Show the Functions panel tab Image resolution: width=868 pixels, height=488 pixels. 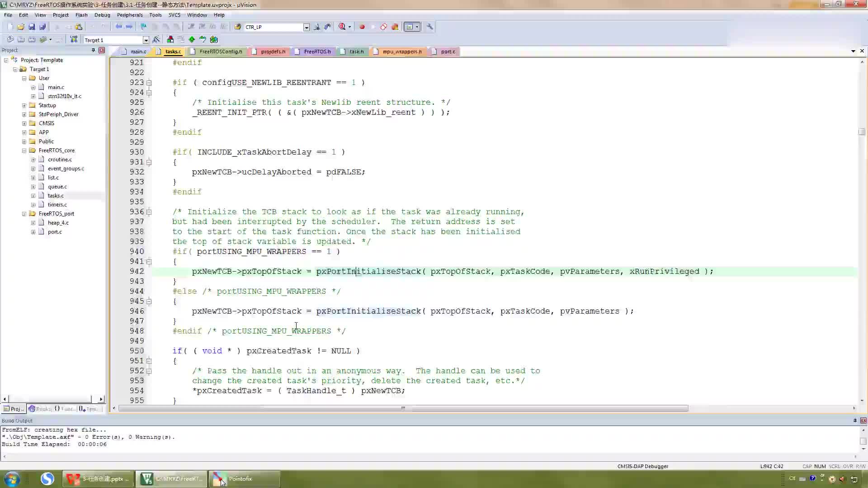[65, 409]
